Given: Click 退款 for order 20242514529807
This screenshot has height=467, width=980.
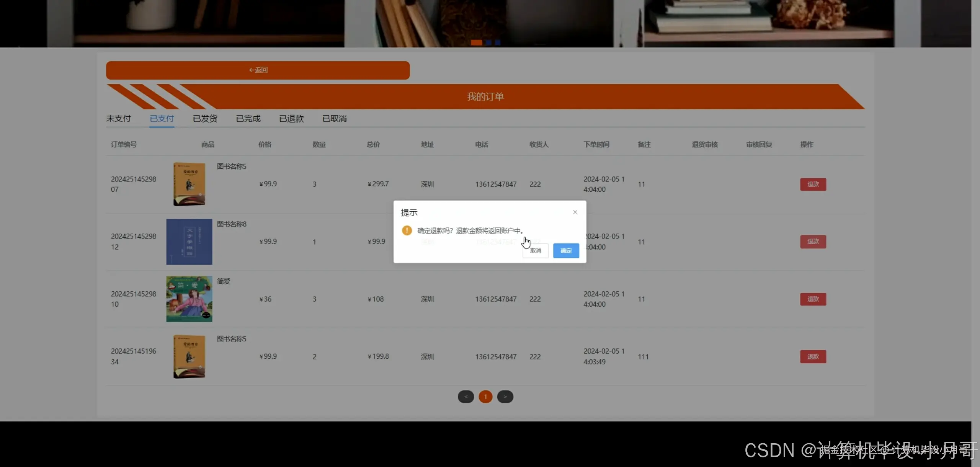Looking at the screenshot, I should 813,184.
